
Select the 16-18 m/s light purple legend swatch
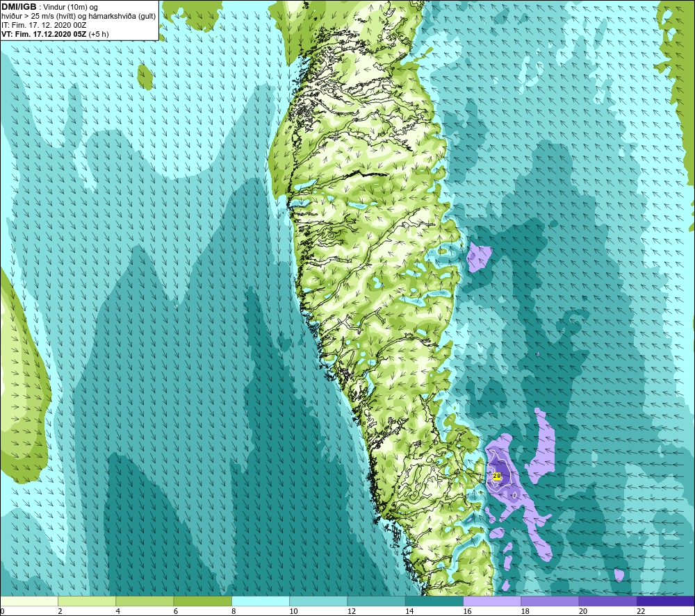tap(492, 601)
